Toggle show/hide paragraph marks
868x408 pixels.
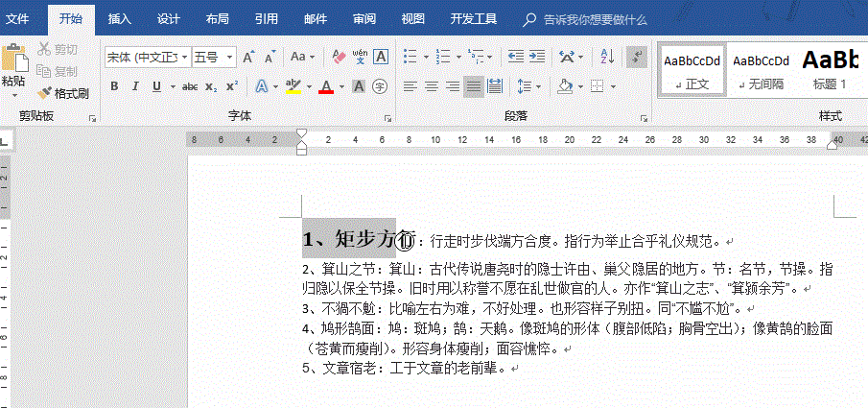(x=637, y=57)
